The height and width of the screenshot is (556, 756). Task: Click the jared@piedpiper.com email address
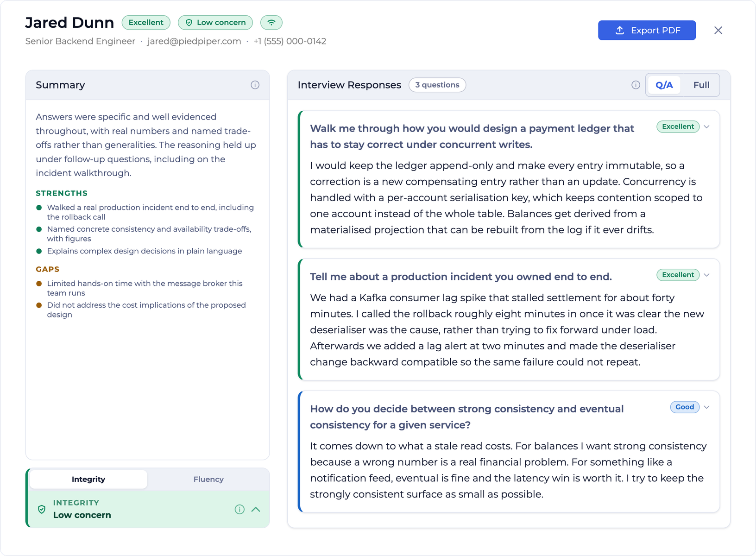coord(194,41)
